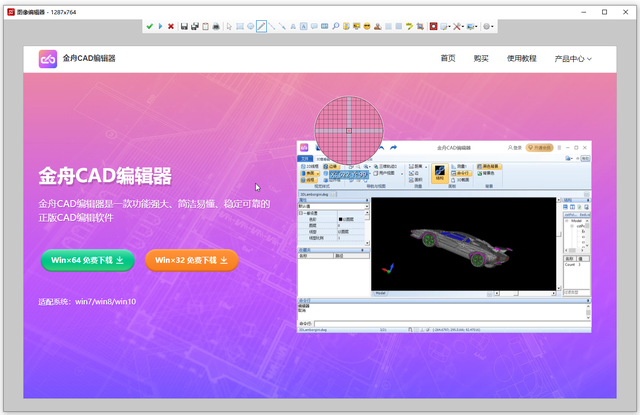Open dropdown arrow beside gear icon
The height and width of the screenshot is (415, 640).
492,27
